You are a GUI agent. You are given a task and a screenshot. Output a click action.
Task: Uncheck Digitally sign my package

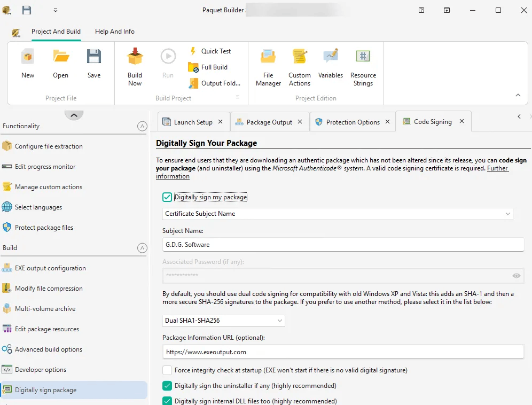click(x=167, y=197)
